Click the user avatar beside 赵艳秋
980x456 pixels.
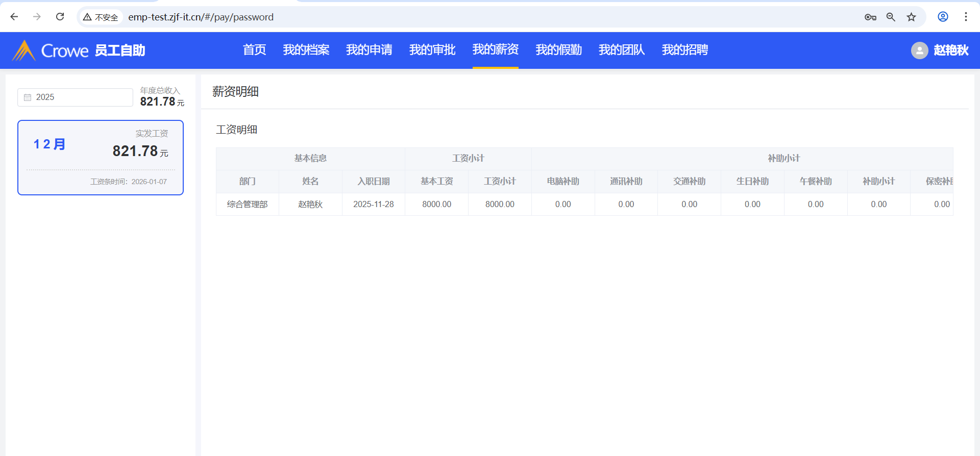point(919,50)
